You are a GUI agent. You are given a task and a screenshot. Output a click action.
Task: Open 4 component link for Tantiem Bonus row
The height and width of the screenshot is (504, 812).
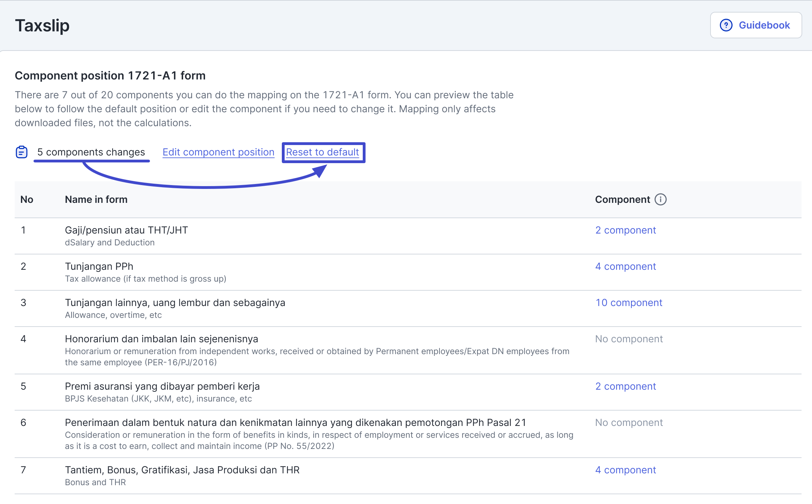625,470
